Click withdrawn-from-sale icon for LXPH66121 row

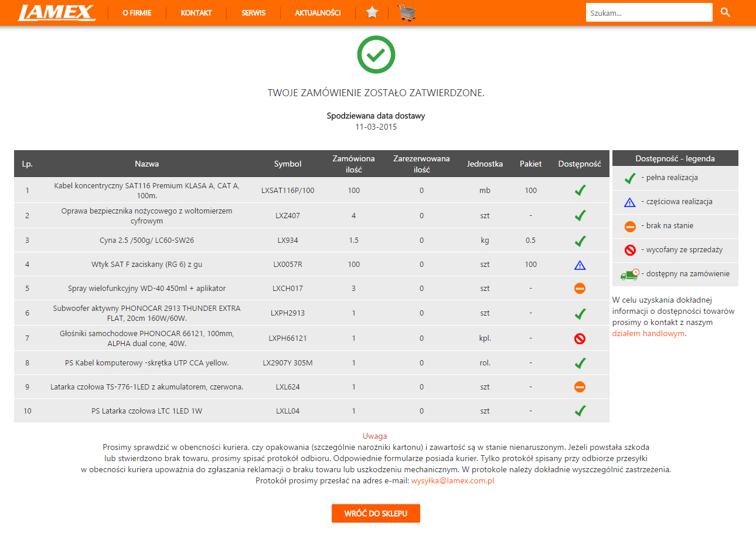[x=580, y=338]
